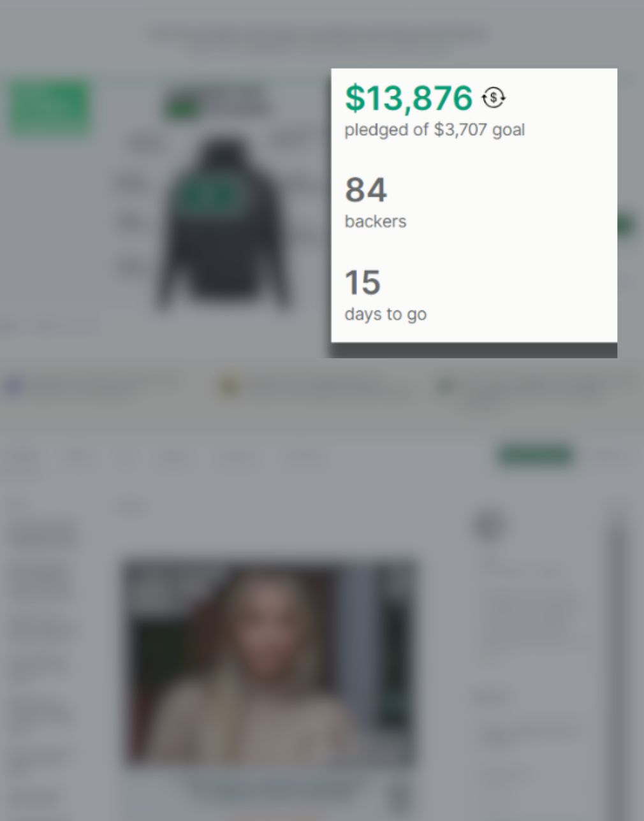The image size is (644, 821).
Task: Click the backers label under 84
Action: pos(376,222)
